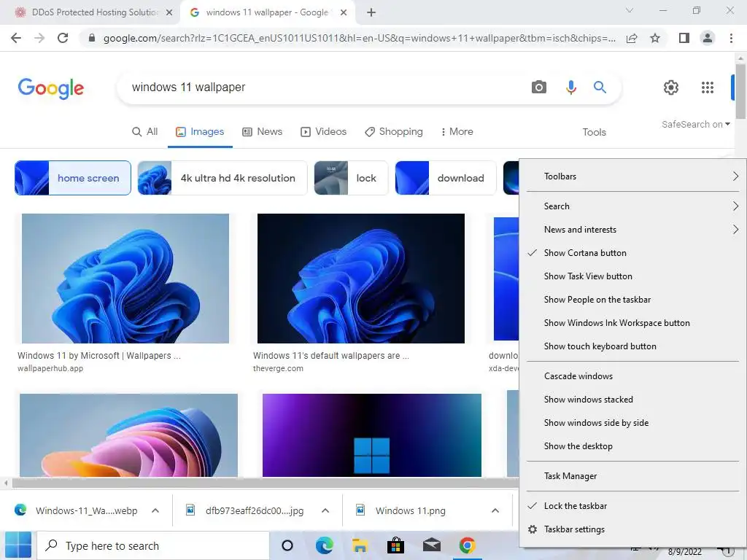Open the Google logo homepage link

[x=51, y=88]
